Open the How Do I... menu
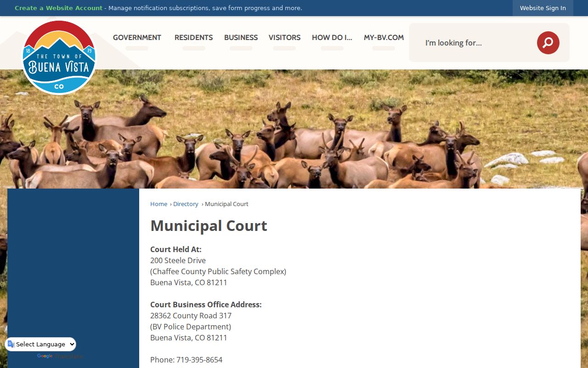 [332, 38]
